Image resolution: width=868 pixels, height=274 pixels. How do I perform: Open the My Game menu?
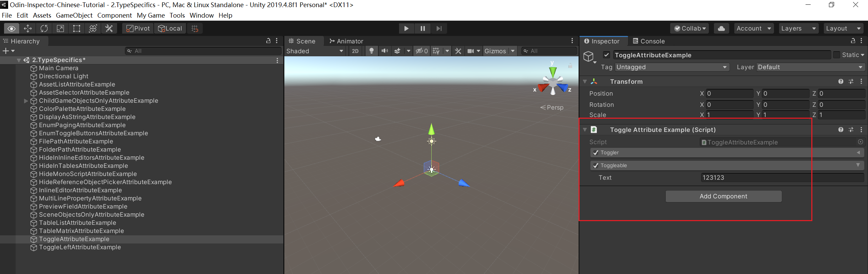click(151, 15)
